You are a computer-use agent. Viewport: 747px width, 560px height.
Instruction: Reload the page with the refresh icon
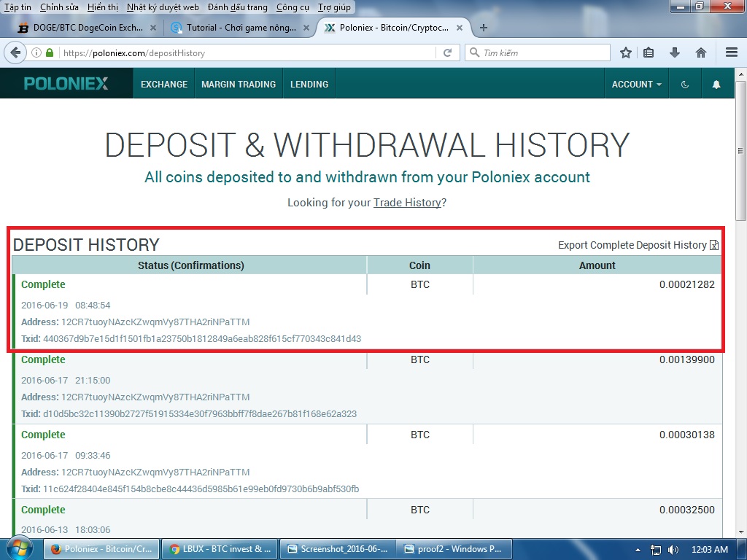click(x=447, y=52)
